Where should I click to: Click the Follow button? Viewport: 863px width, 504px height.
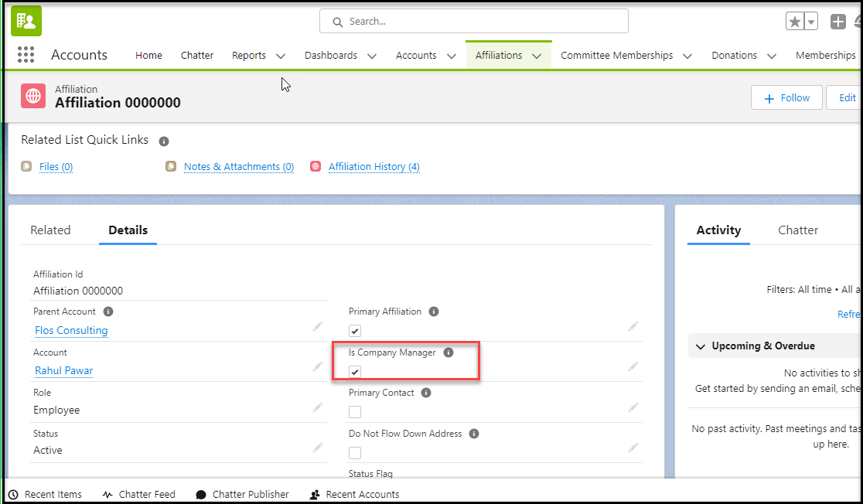pyautogui.click(x=786, y=98)
